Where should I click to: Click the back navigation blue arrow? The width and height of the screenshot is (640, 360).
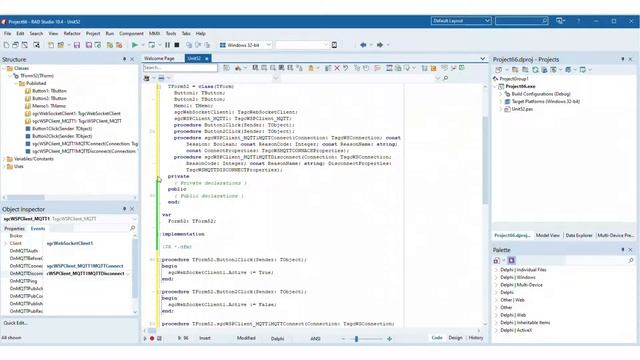point(363,45)
